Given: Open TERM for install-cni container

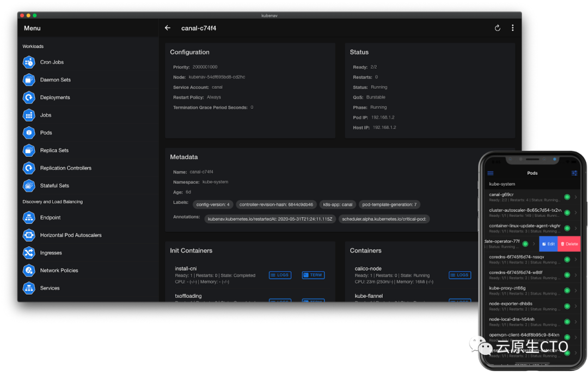Looking at the screenshot, I should pos(313,275).
